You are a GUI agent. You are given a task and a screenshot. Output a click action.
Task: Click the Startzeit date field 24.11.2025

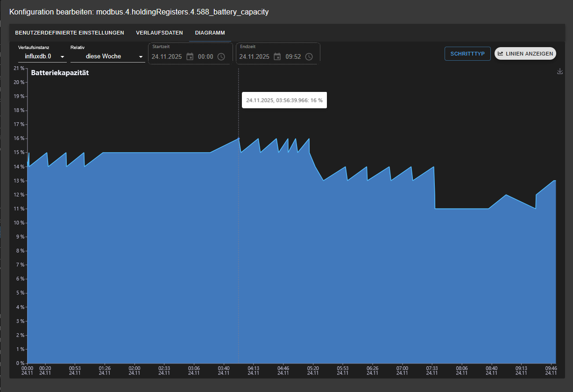[x=166, y=56]
